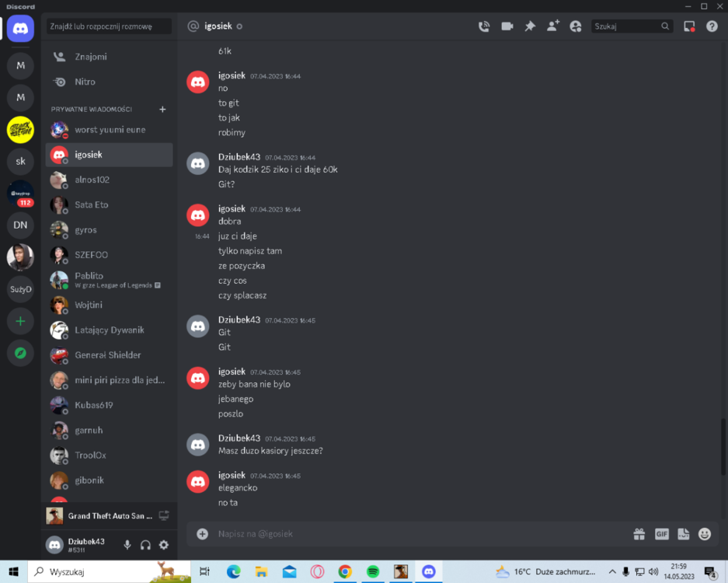The width and height of the screenshot is (728, 583).
Task: Explore discoverable servers
Action: click(20, 353)
